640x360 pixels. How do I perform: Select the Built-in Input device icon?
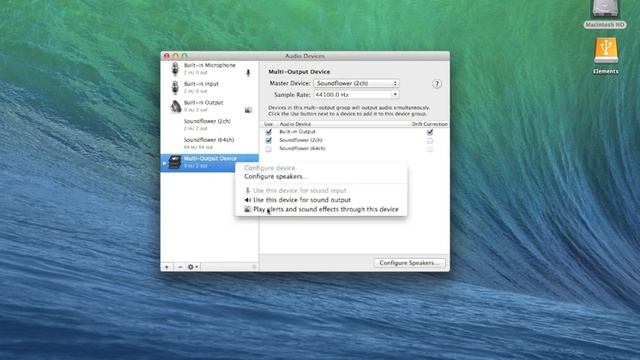pyautogui.click(x=175, y=88)
